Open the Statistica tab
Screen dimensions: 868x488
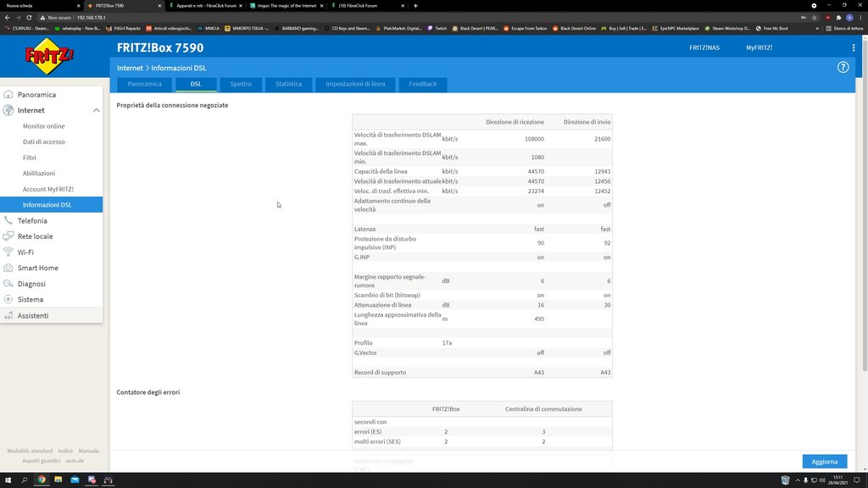pos(288,84)
